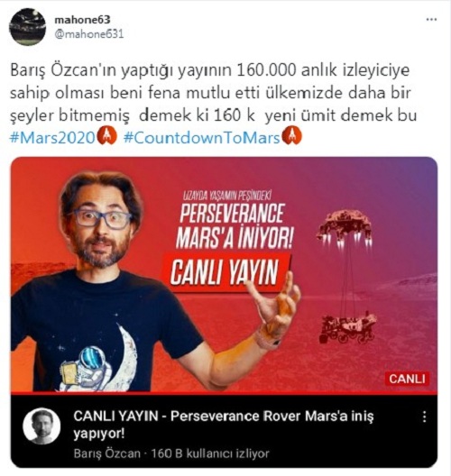
Task: Open the Perseverance live stream thumbnail
Action: [224, 275]
